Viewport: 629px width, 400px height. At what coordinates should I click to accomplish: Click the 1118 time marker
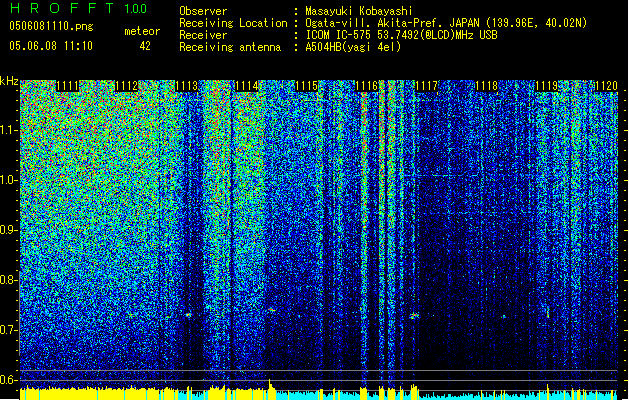(x=486, y=86)
